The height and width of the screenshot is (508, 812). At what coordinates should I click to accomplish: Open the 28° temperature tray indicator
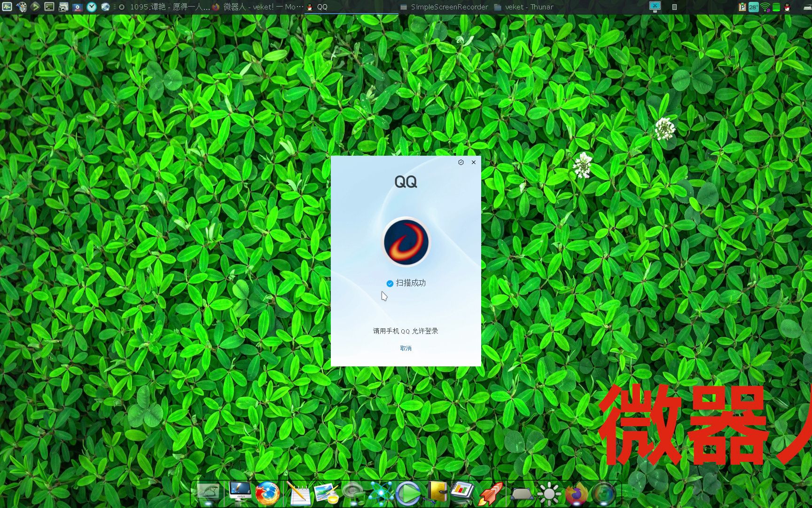753,7
